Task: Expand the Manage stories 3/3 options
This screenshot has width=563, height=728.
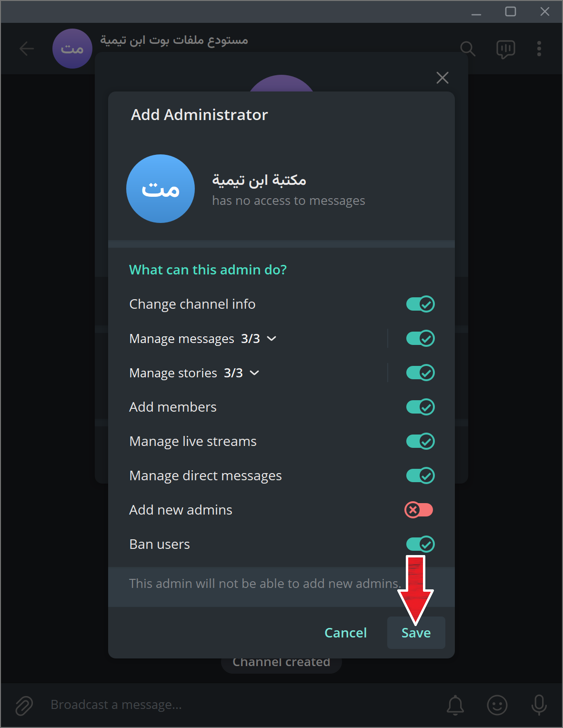Action: (x=254, y=373)
